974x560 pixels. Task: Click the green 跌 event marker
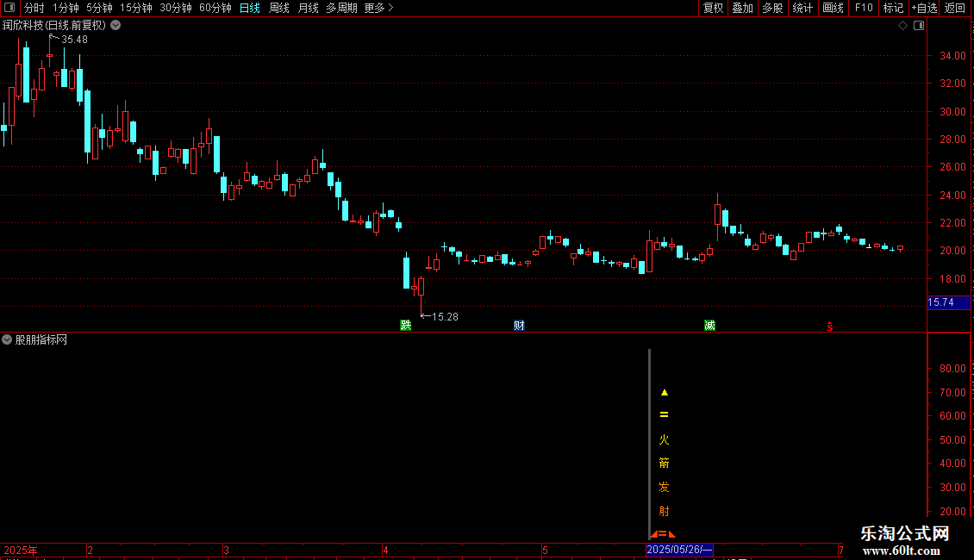pos(406,326)
